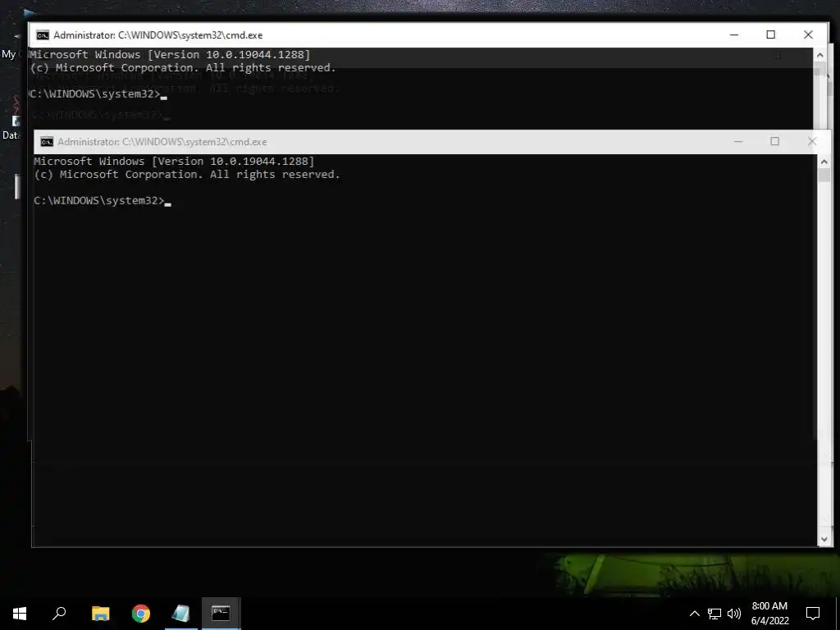Click front cmd scrollbar up arrow
Screen dimensions: 840x630
point(824,162)
